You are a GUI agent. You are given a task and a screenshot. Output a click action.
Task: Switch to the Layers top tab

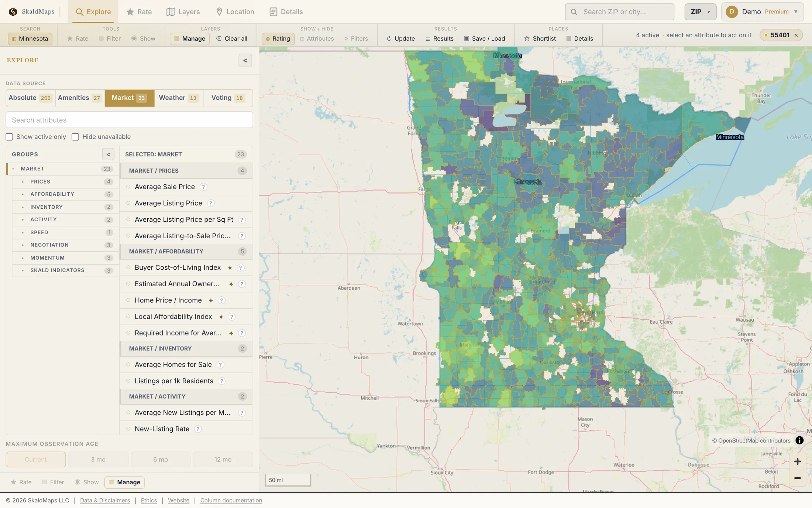183,12
